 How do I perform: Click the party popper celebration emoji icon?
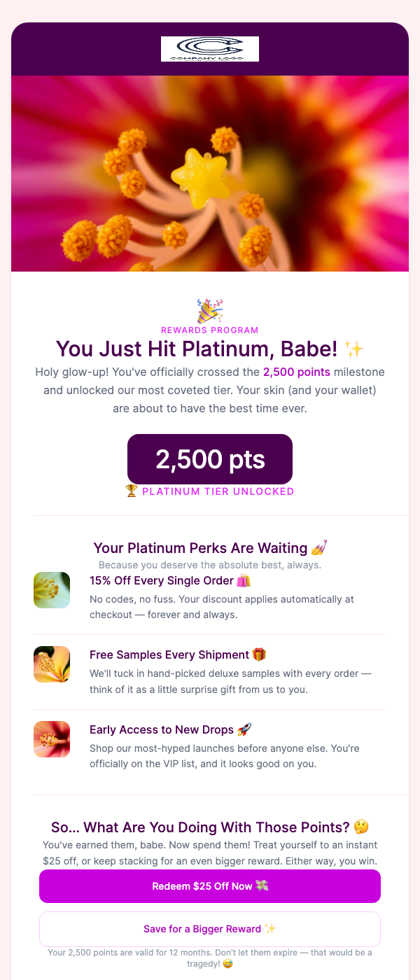pyautogui.click(x=209, y=309)
